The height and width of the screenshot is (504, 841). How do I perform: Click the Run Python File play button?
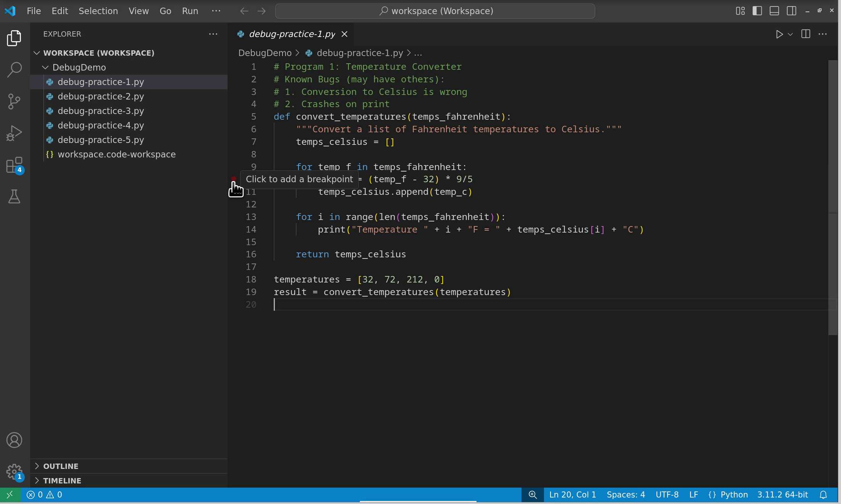(x=779, y=34)
